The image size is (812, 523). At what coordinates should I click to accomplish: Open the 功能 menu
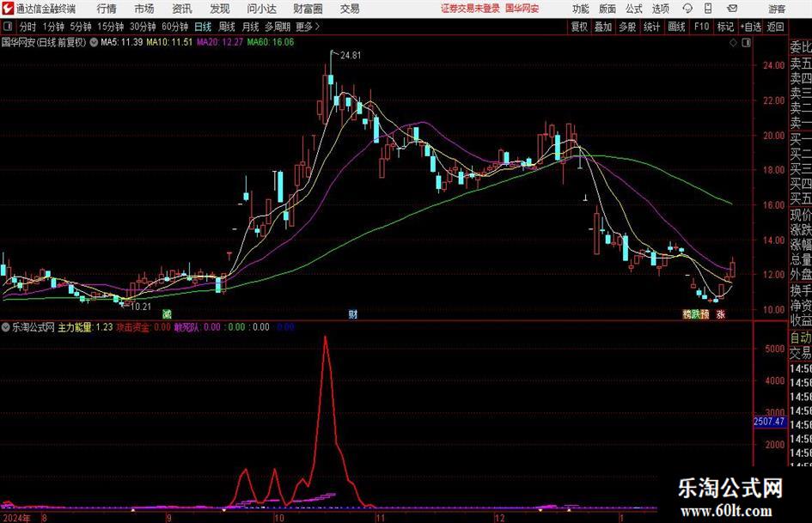(581, 9)
